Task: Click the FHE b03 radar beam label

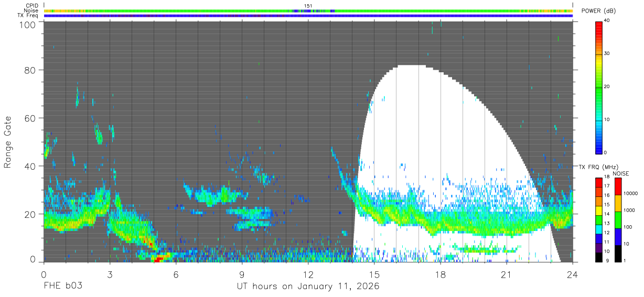Action: tap(62, 287)
